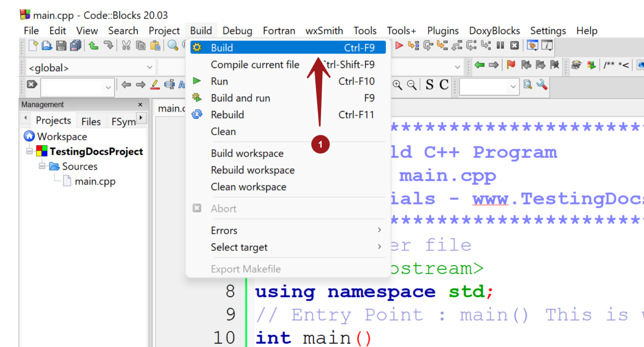Zoom into the code with the plus magnifier
This screenshot has width=644, height=347.
[397, 84]
